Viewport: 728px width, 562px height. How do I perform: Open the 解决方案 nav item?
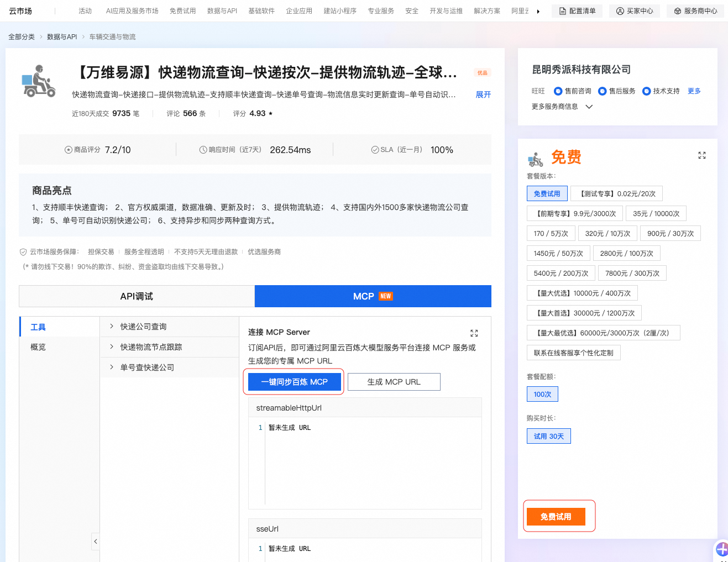pyautogui.click(x=487, y=11)
